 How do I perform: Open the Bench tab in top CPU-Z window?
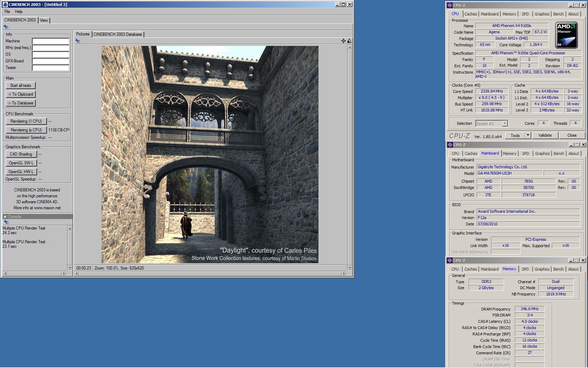558,14
